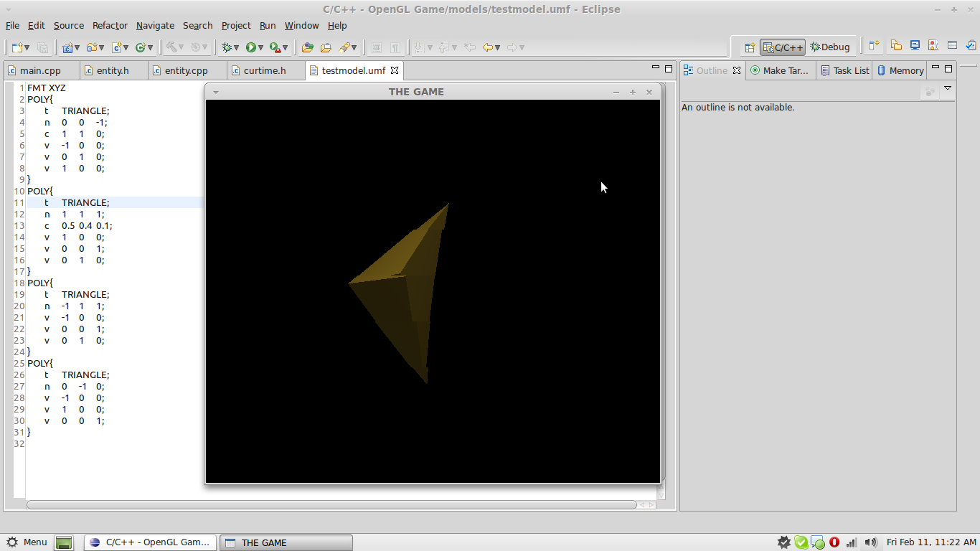
Task: Click the green Run button in toolbar
Action: click(250, 47)
